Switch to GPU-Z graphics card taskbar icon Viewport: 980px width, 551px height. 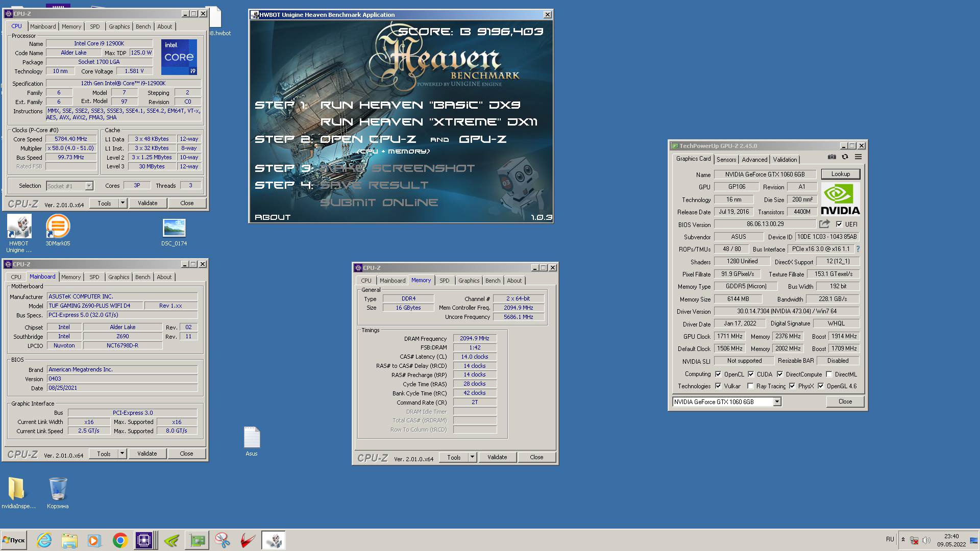click(197, 540)
